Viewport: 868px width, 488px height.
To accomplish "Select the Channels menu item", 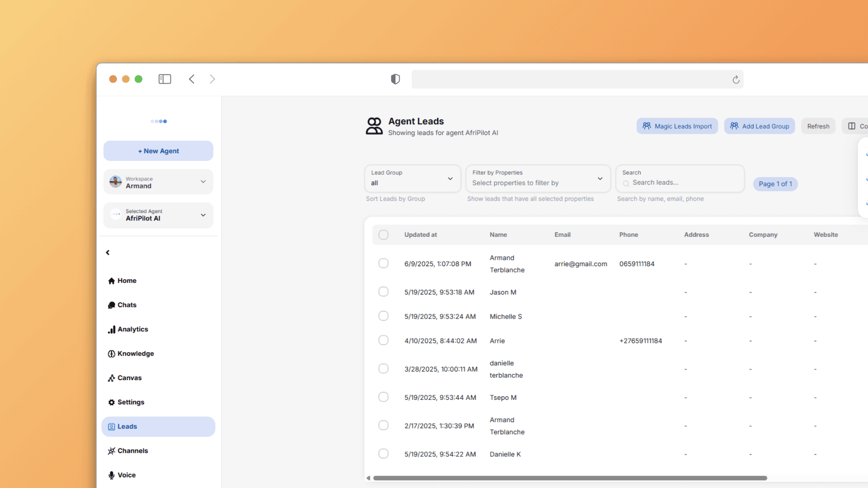I will (132, 451).
